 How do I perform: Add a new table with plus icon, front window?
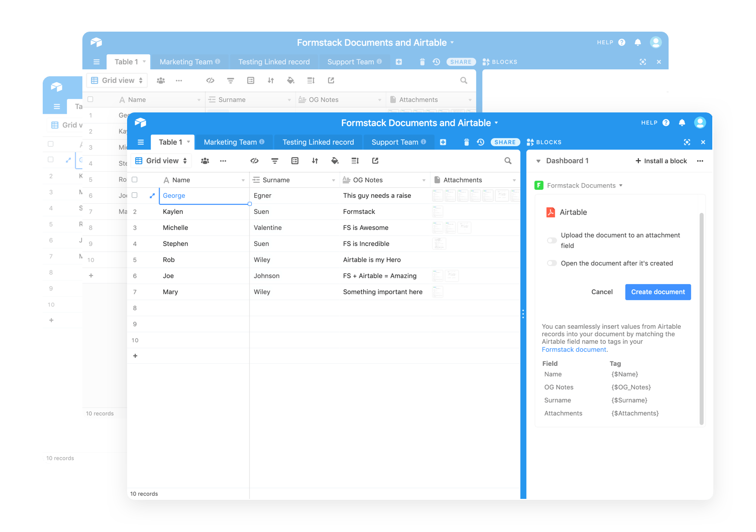point(443,142)
